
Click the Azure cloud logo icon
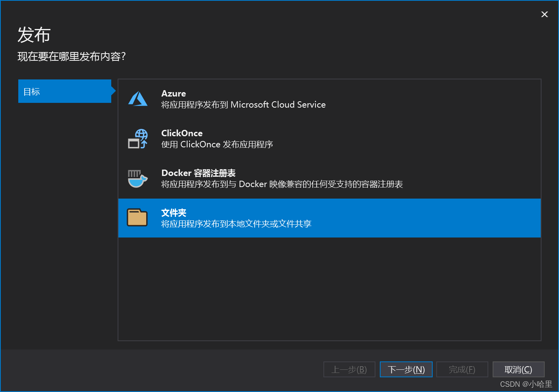[x=138, y=99]
